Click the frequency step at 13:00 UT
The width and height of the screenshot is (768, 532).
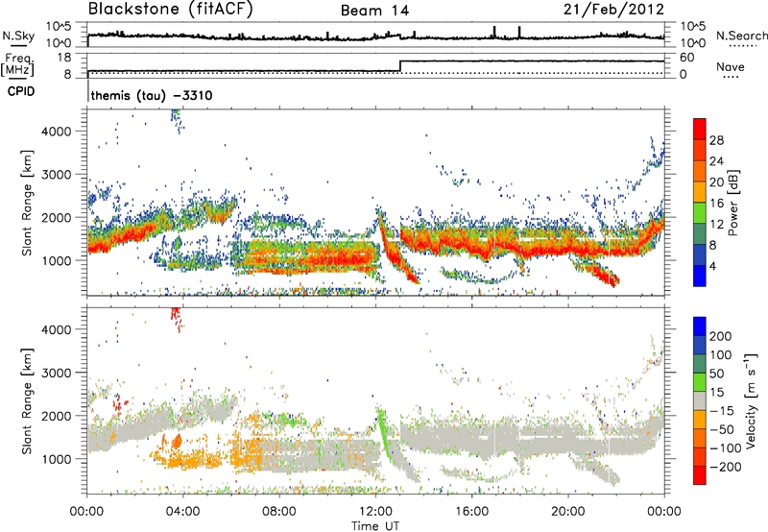pyautogui.click(x=400, y=66)
